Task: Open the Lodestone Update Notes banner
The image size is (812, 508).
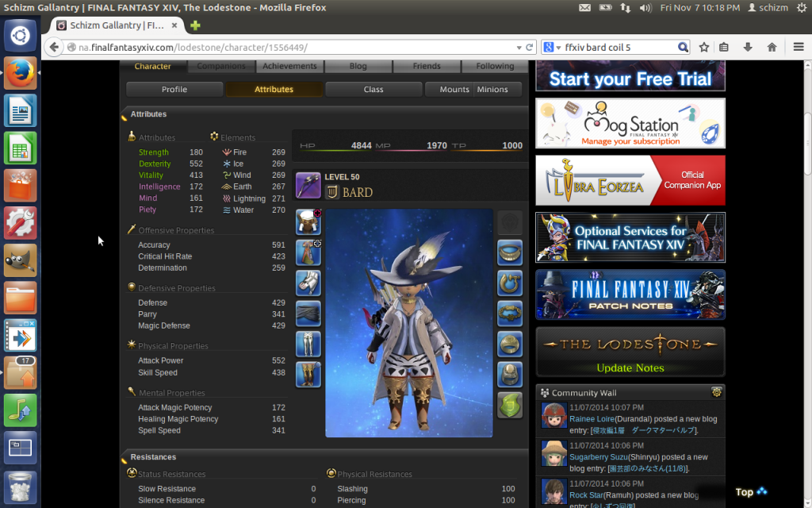Action: click(x=630, y=352)
